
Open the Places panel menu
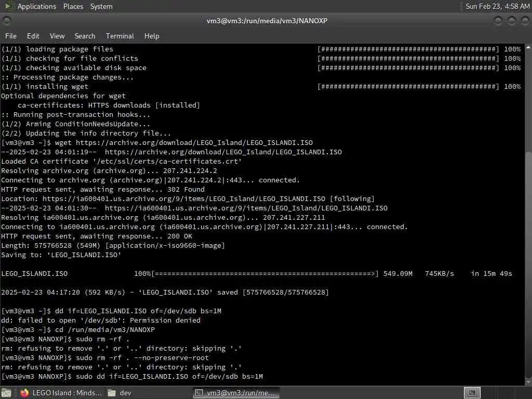[x=73, y=6]
